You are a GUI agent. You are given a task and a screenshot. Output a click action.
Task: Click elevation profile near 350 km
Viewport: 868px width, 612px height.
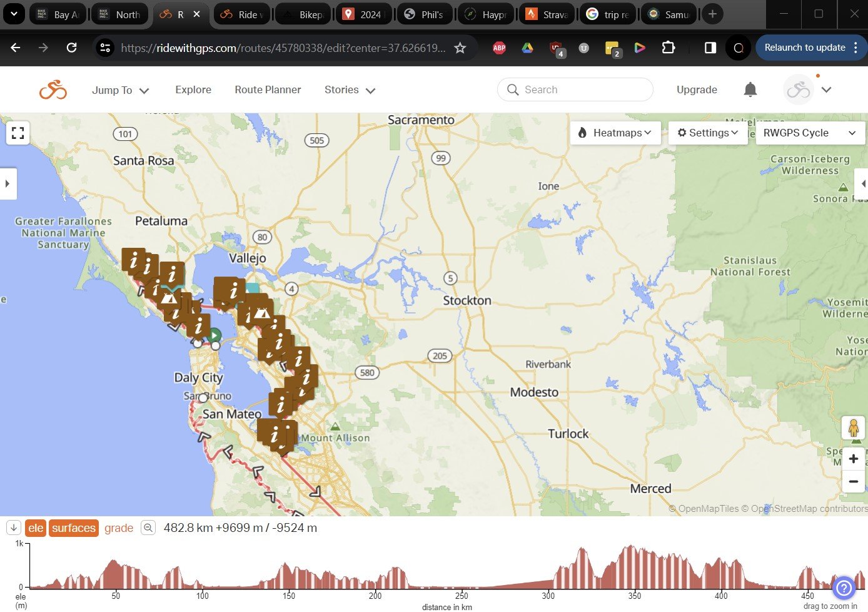635,566
